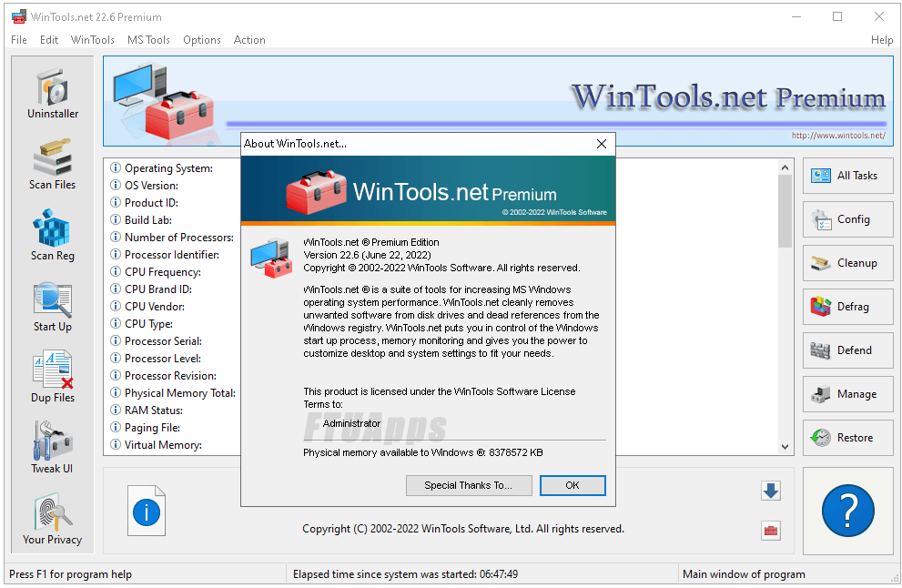Open the MS Tools menu
The image size is (902, 588).
tap(148, 40)
